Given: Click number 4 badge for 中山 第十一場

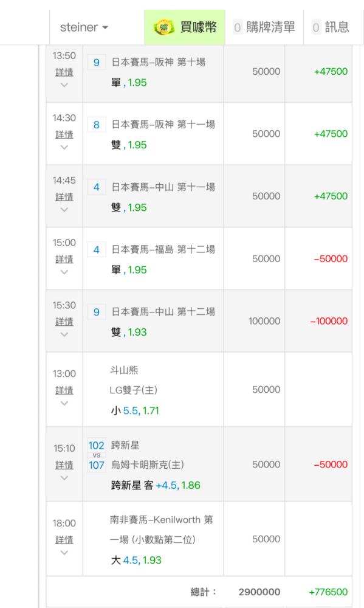Looking at the screenshot, I should click(97, 187).
